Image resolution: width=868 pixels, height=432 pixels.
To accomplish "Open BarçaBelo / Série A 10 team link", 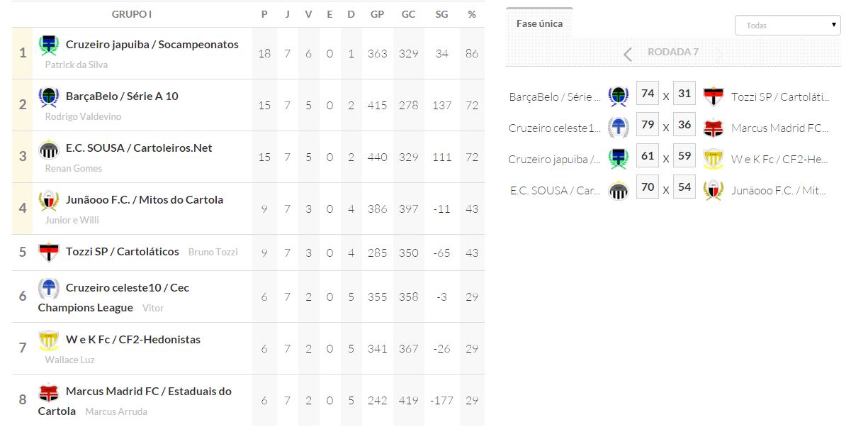I will click(122, 96).
